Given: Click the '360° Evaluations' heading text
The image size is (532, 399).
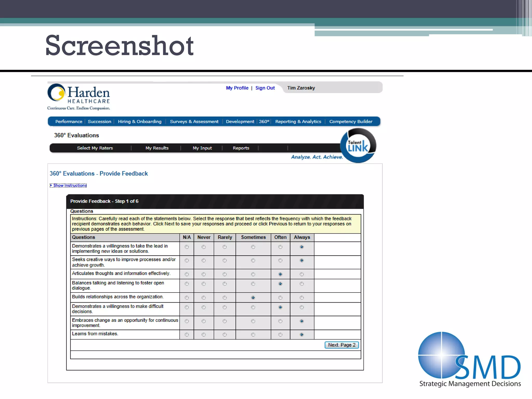Looking at the screenshot, I should [x=76, y=135].
